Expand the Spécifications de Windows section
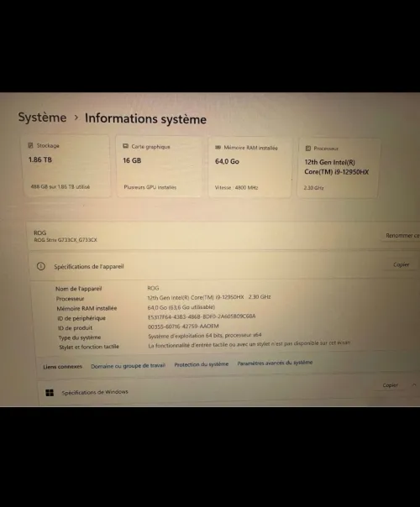 click(227, 392)
